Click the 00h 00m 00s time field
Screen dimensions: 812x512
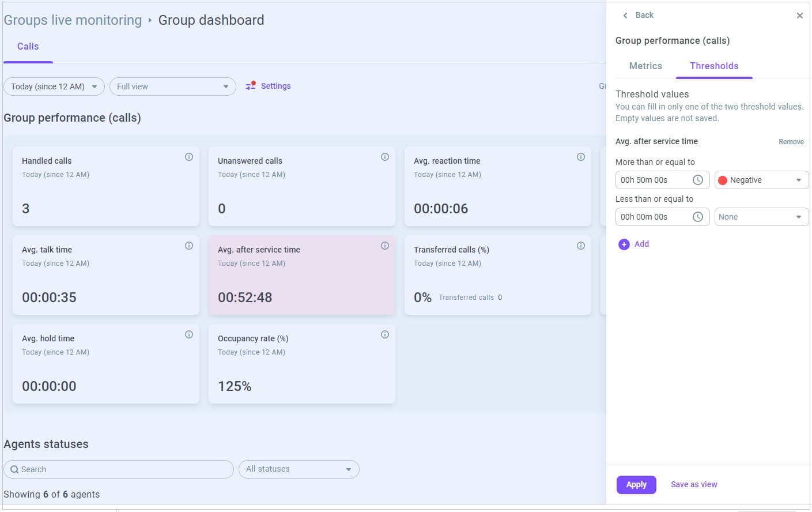tap(663, 217)
